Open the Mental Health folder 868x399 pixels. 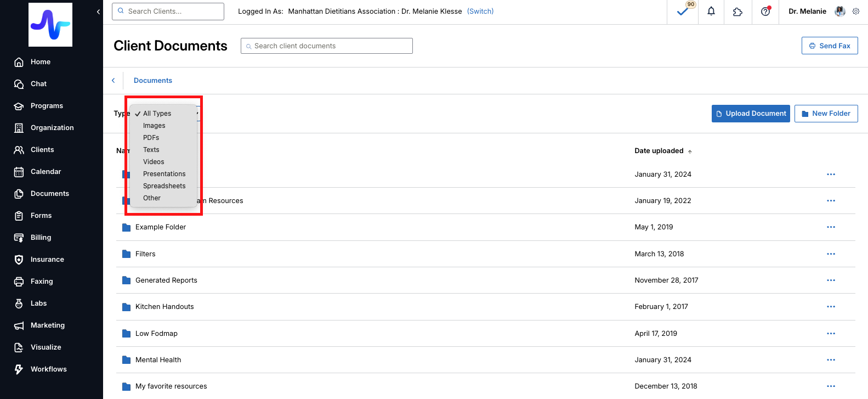coord(158,360)
